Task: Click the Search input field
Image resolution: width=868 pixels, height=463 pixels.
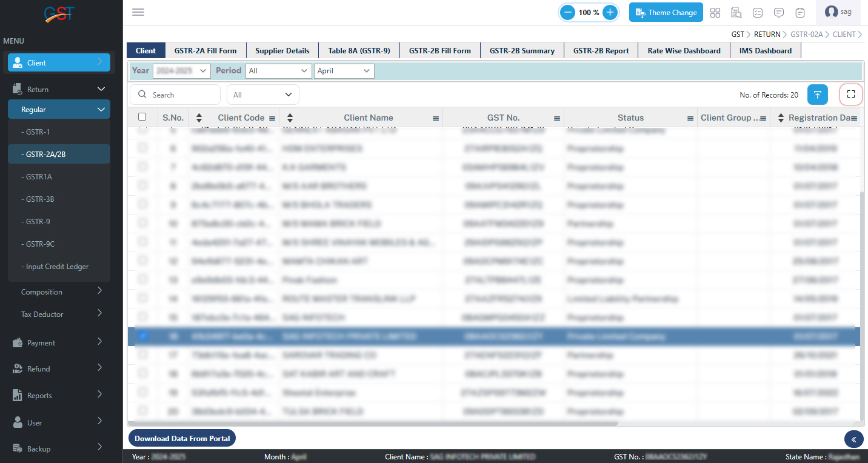Action: (182, 95)
